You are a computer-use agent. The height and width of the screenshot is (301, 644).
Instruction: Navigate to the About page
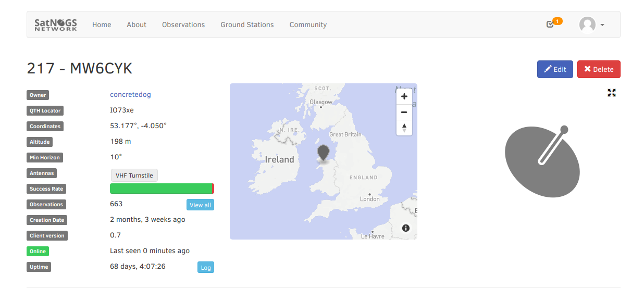137,24
